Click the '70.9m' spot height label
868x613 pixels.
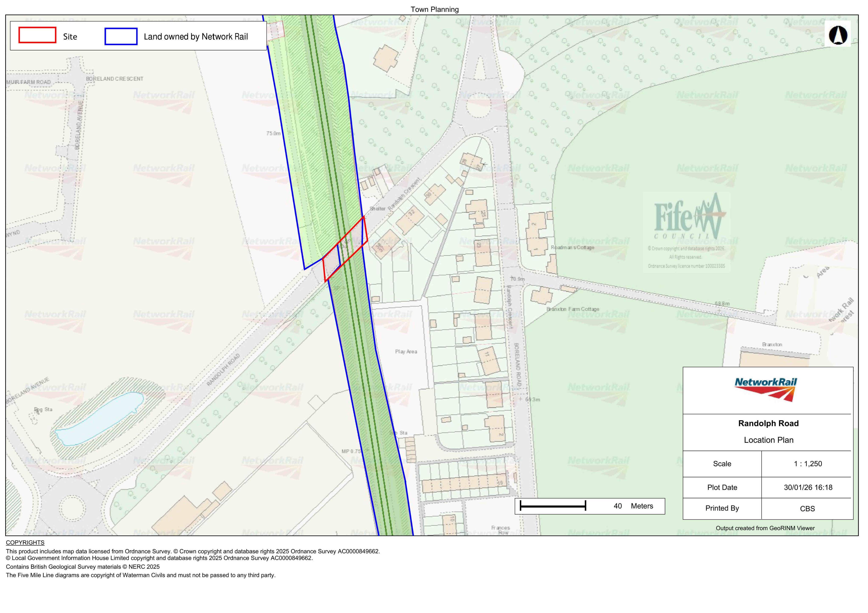517,279
